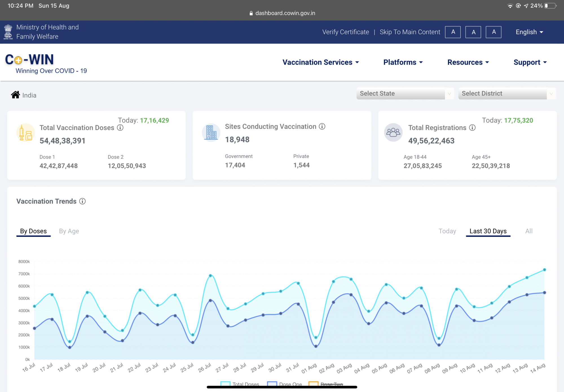Click the Government sites value 17,404
This screenshot has width=564, height=392.
point(235,165)
